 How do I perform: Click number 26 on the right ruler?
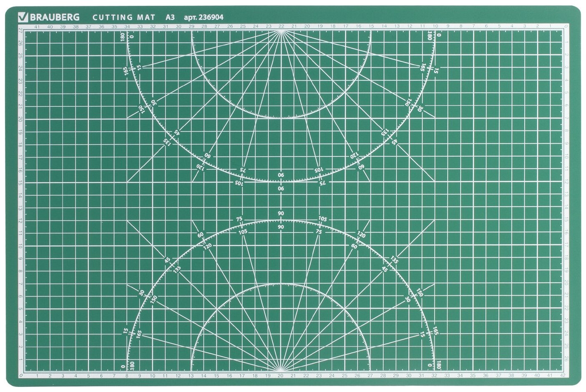coord(566,358)
